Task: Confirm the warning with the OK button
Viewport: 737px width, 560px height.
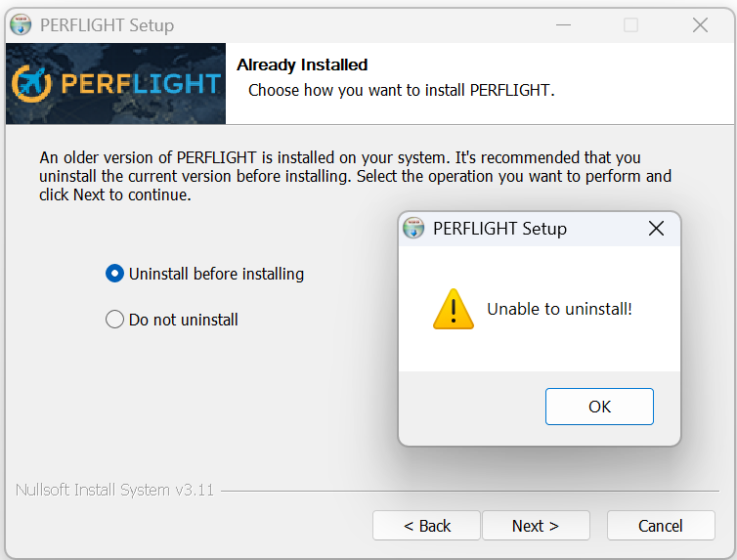Action: [599, 407]
